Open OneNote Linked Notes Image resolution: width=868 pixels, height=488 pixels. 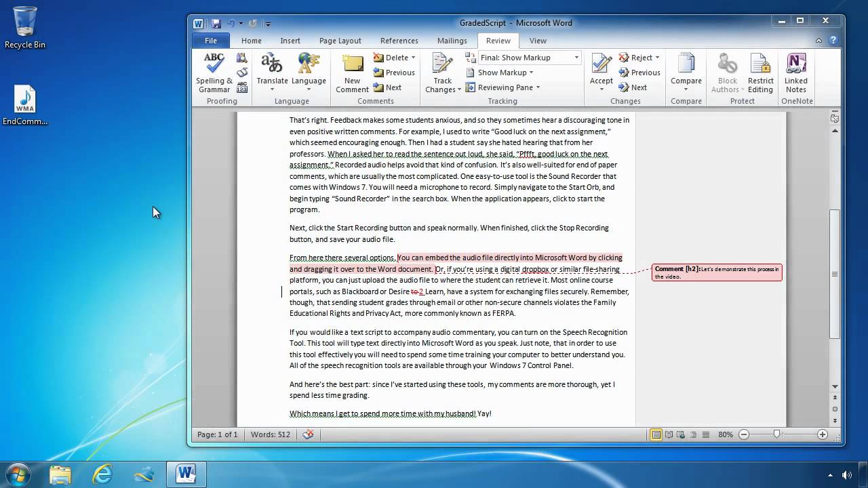coord(796,73)
